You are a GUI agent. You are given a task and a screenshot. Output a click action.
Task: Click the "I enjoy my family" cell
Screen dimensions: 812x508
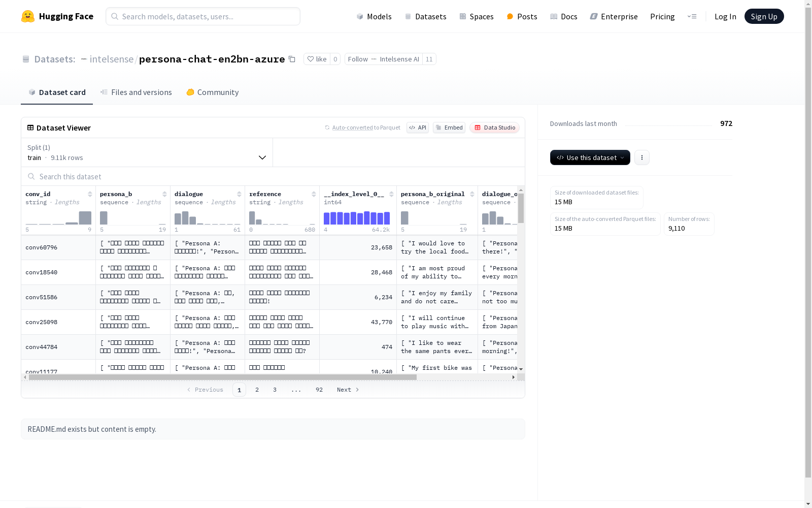(437, 297)
